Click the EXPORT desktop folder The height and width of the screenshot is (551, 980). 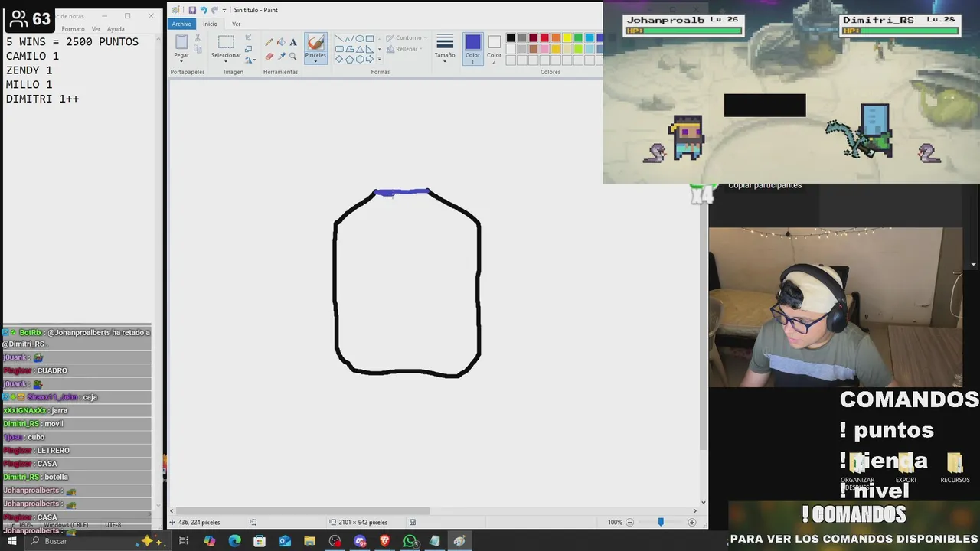pos(906,467)
